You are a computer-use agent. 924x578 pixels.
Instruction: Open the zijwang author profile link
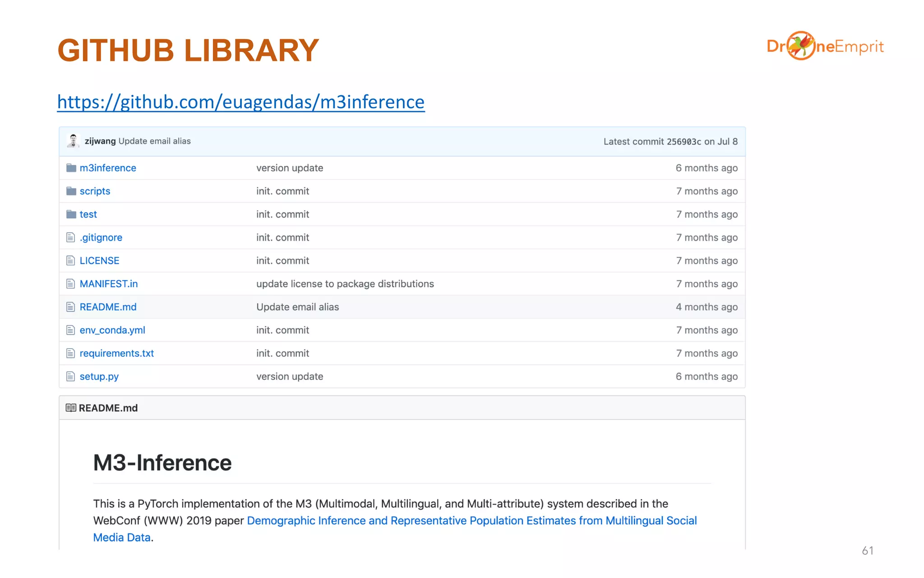click(x=100, y=141)
